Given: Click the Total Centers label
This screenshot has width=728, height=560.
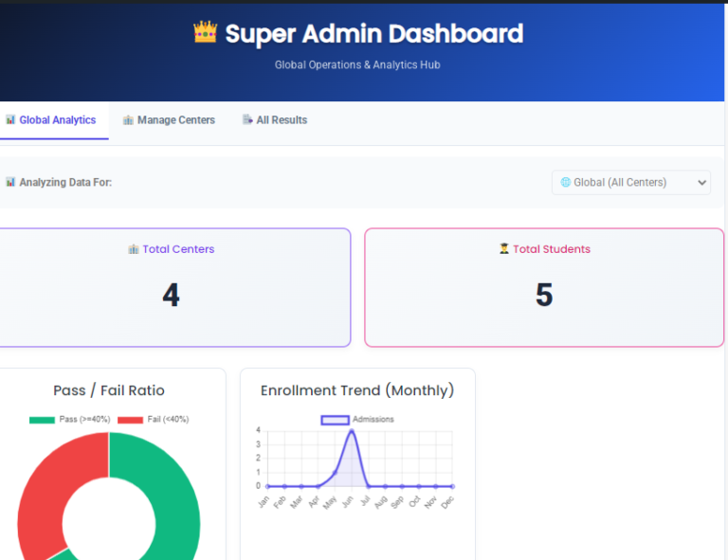Looking at the screenshot, I should 178,249.
